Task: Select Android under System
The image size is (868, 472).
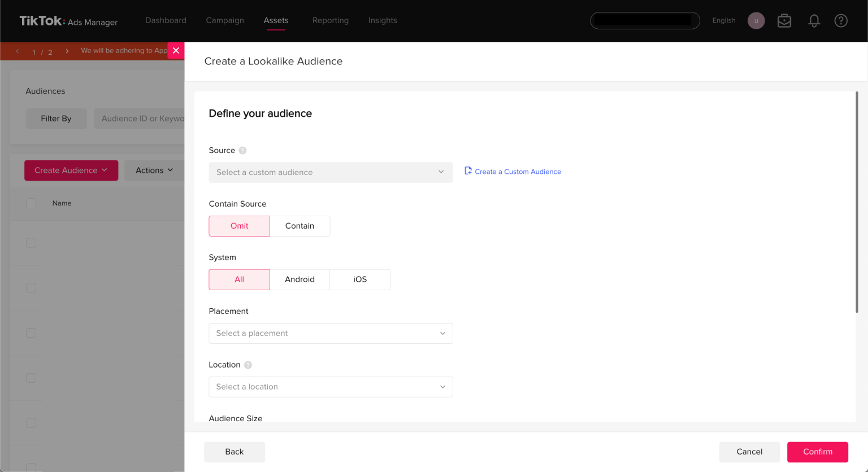Action: click(300, 279)
